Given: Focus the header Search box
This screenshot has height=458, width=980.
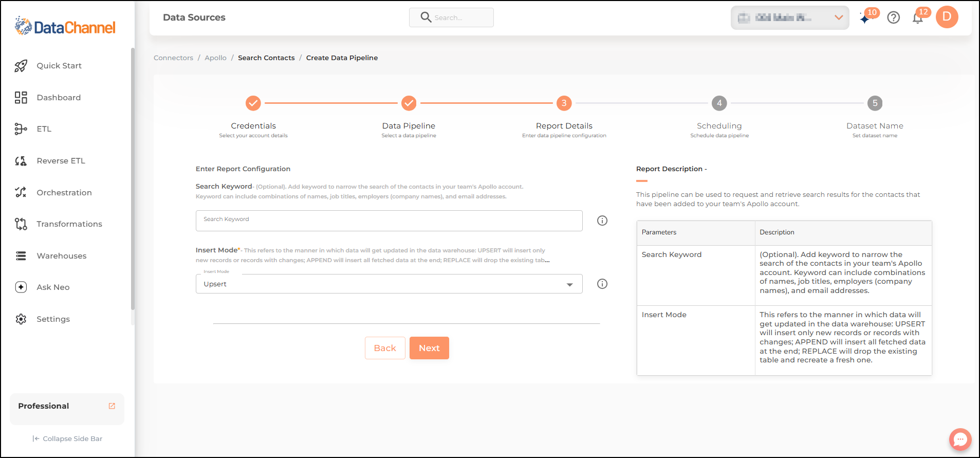Looking at the screenshot, I should point(451,17).
